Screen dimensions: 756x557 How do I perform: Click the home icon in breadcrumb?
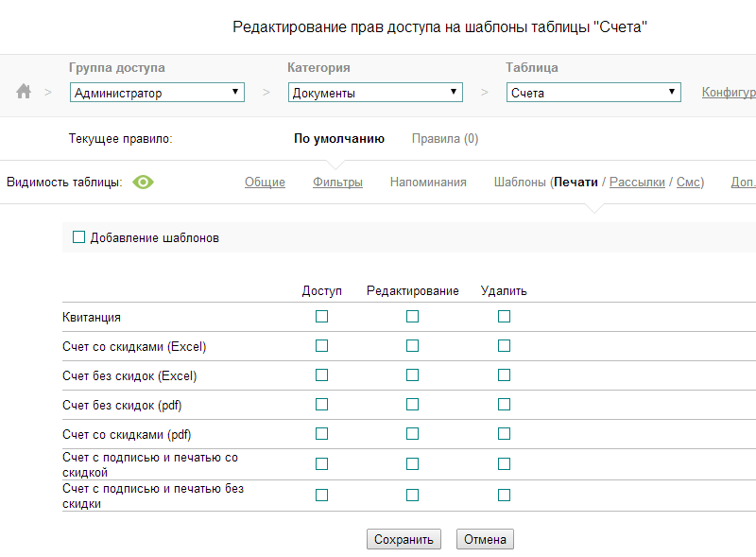click(24, 92)
